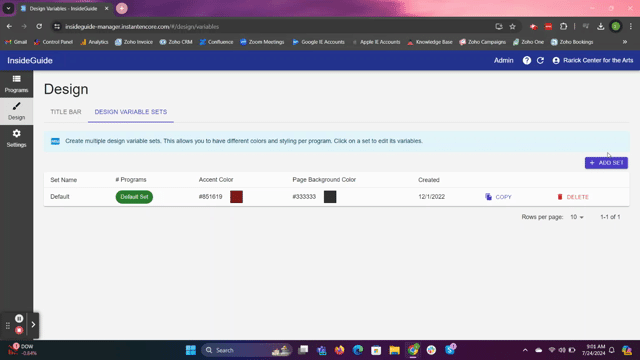Open the Rarick Center for the Arts account

pos(593,60)
